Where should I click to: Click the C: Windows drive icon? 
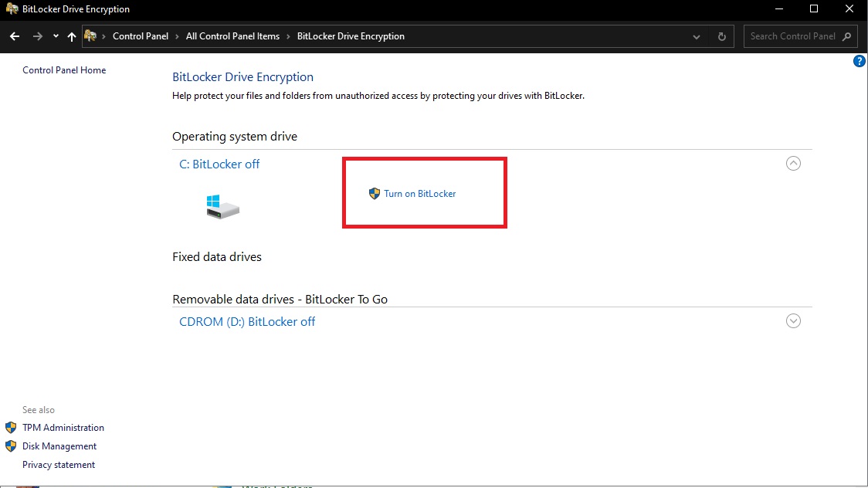222,207
